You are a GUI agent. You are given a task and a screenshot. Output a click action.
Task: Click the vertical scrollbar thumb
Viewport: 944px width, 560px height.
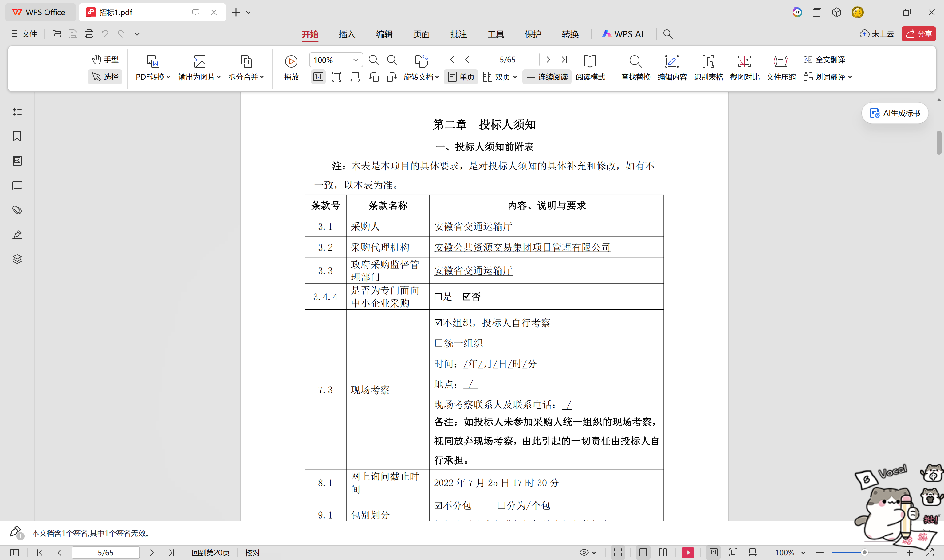[x=939, y=143]
